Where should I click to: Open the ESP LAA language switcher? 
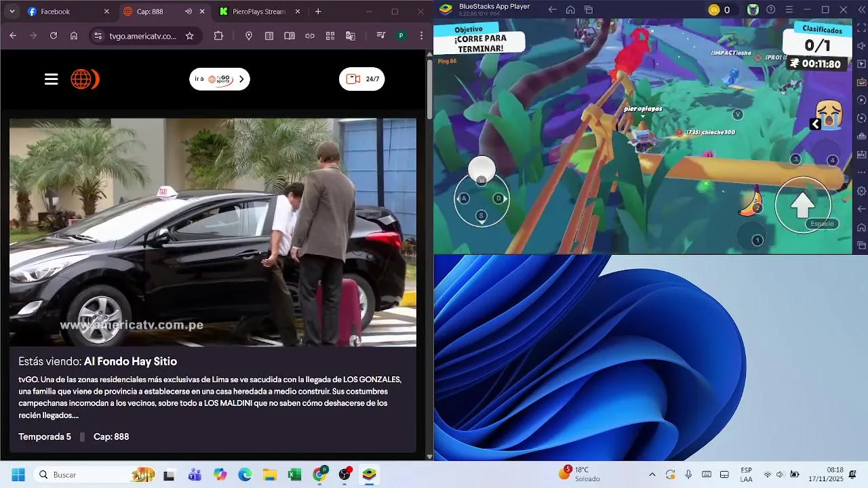[746, 474]
